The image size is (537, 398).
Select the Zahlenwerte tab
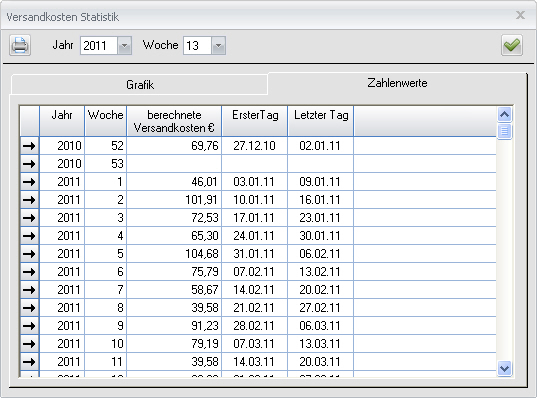click(397, 83)
